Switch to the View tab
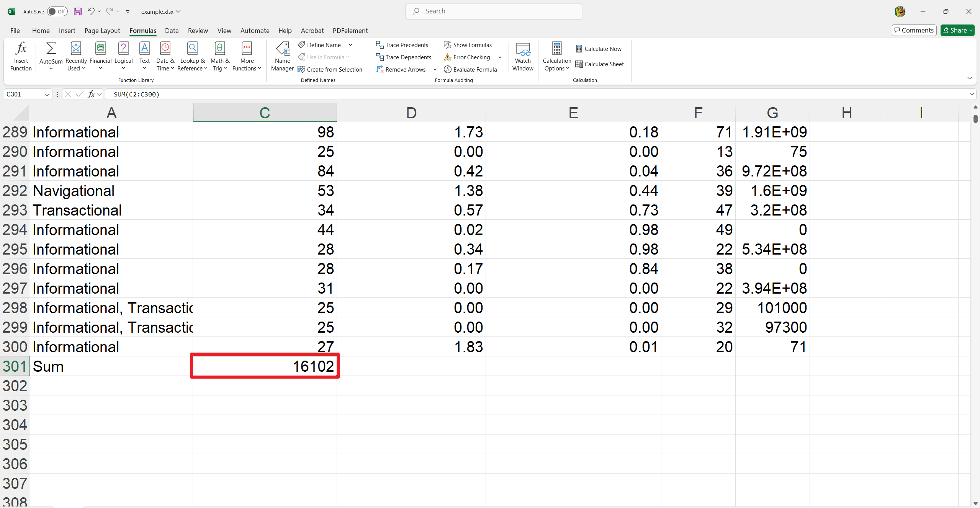The width and height of the screenshot is (980, 508). point(224,30)
